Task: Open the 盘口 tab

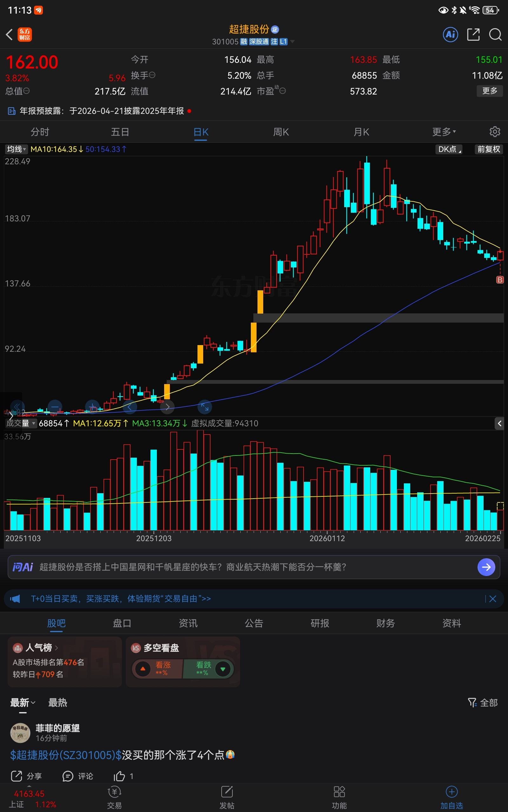Action: point(122,623)
